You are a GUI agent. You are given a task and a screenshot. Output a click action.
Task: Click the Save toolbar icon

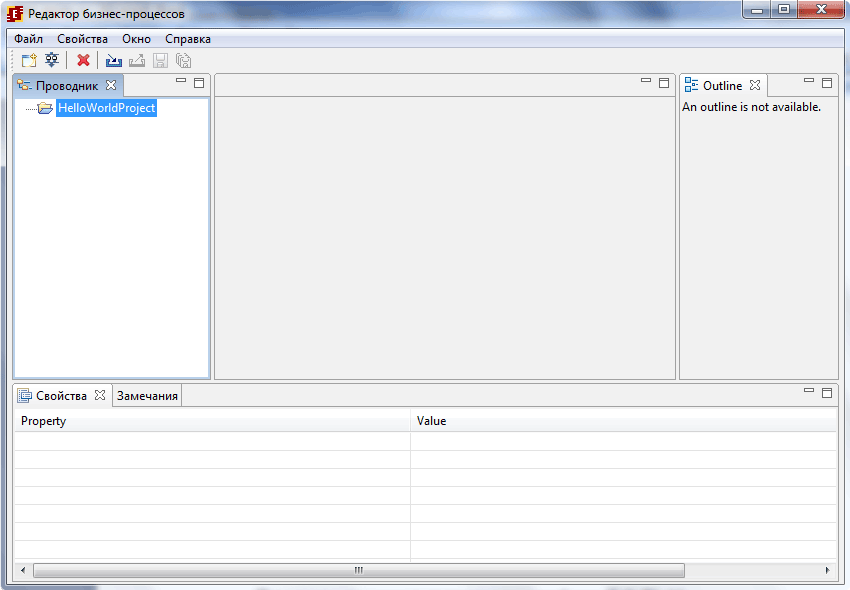click(x=160, y=60)
